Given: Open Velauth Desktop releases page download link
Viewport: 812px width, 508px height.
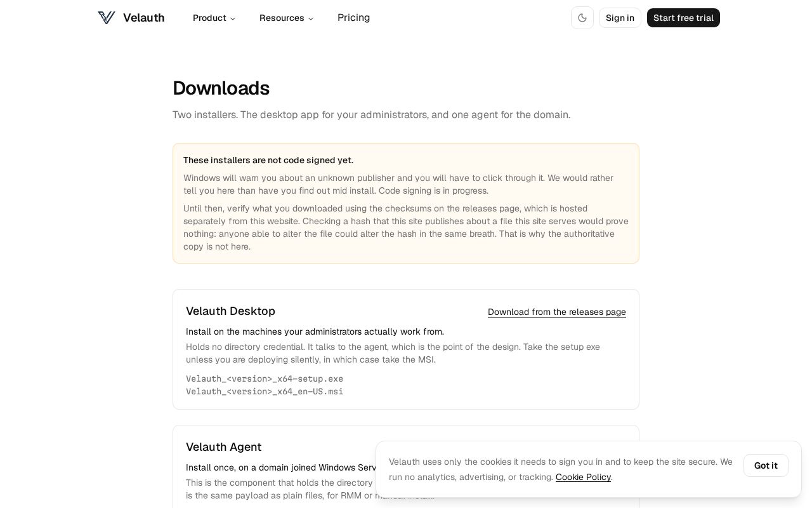Looking at the screenshot, I should tap(557, 312).
